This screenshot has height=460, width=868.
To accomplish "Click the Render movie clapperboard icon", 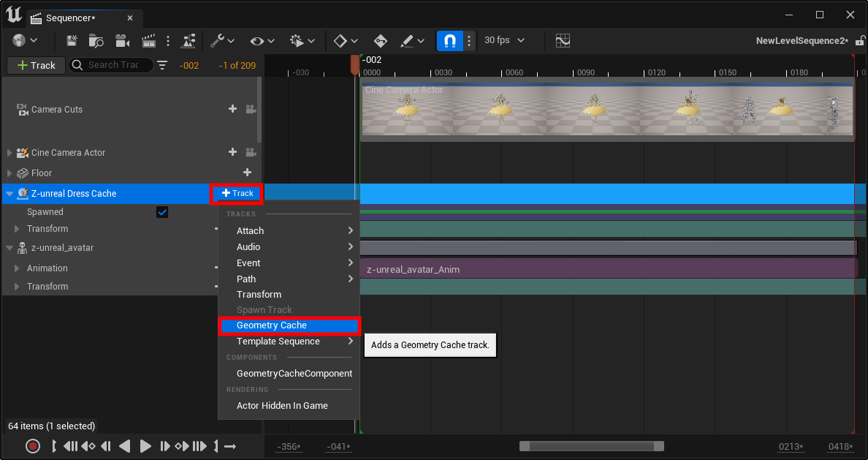I will click(x=148, y=40).
